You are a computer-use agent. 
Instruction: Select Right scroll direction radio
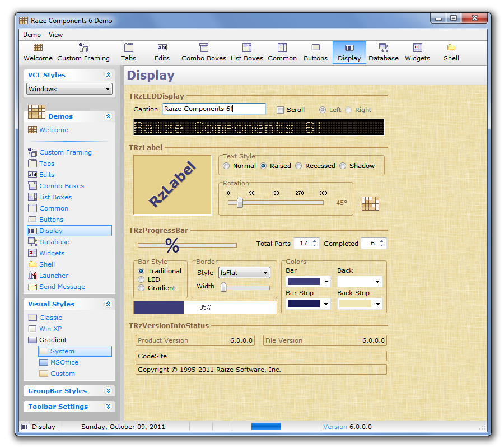(348, 110)
